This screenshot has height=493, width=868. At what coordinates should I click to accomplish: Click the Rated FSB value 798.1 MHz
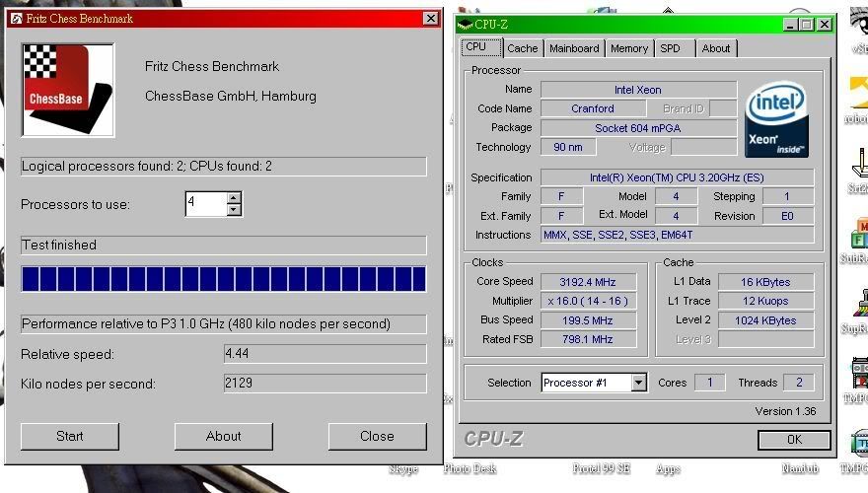(588, 339)
